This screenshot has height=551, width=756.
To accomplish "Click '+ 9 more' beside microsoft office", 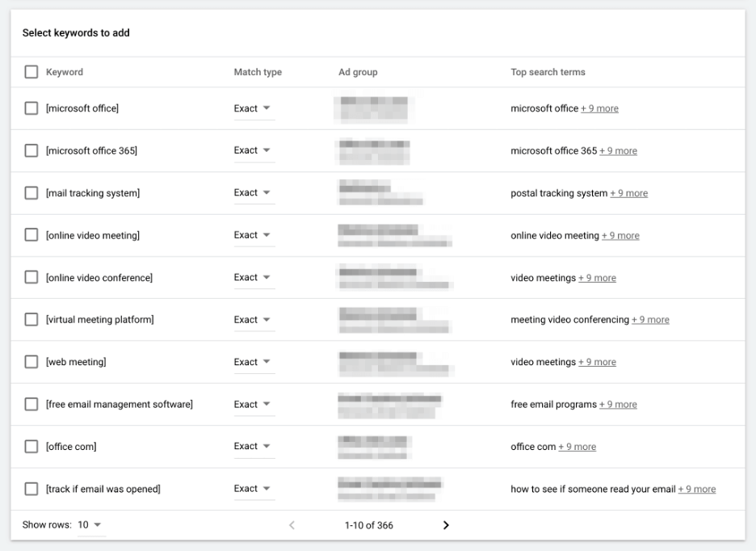I will (599, 108).
